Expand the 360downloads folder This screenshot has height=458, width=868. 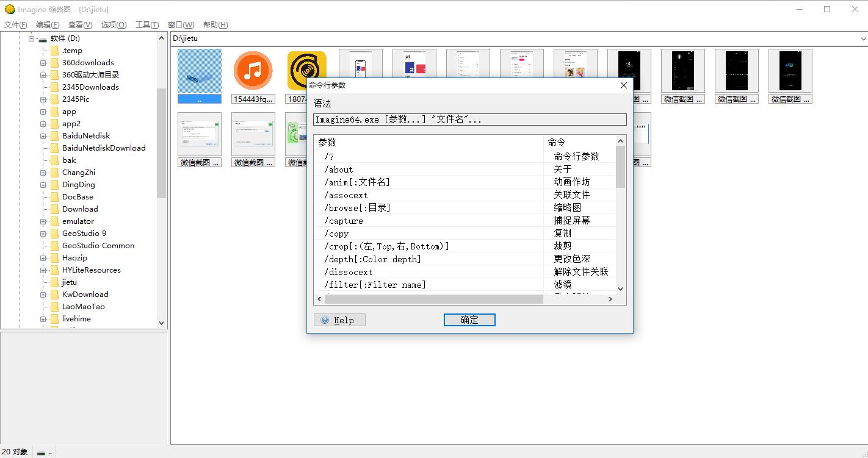(x=43, y=63)
